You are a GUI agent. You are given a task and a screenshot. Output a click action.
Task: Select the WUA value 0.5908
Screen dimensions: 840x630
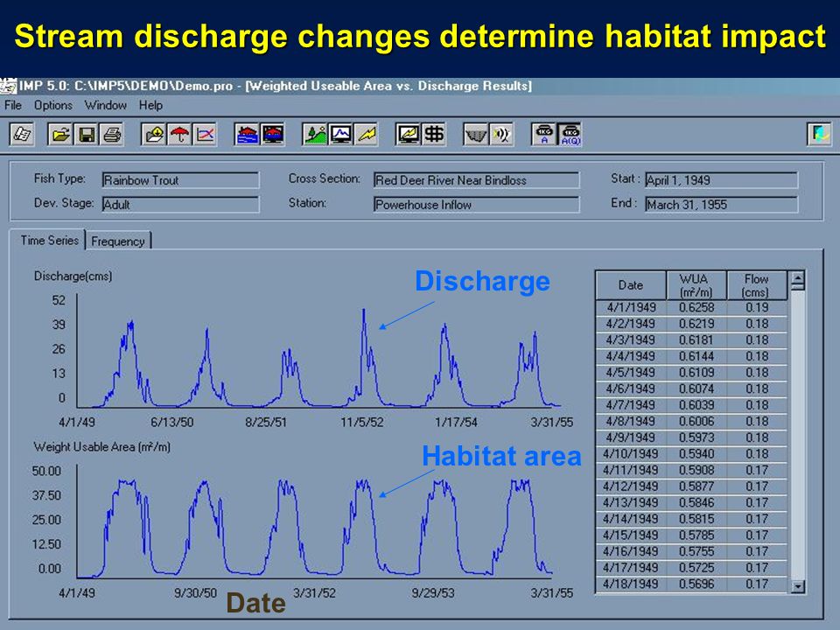click(696, 470)
